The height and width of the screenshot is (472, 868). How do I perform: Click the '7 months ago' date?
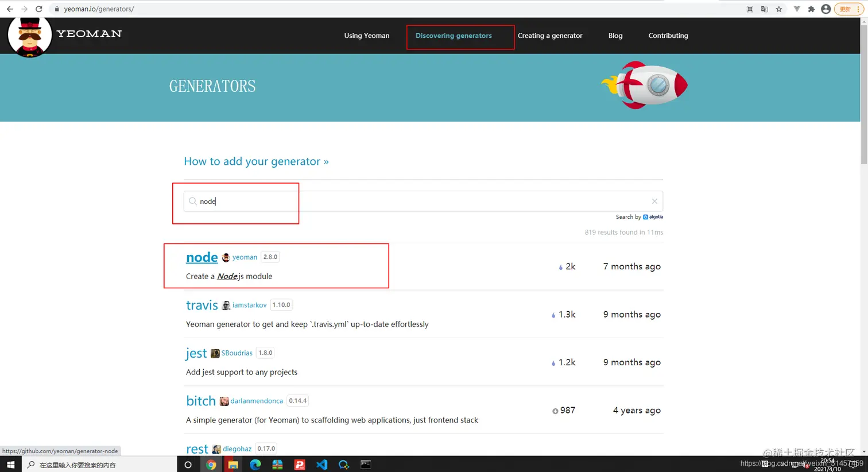[632, 266]
